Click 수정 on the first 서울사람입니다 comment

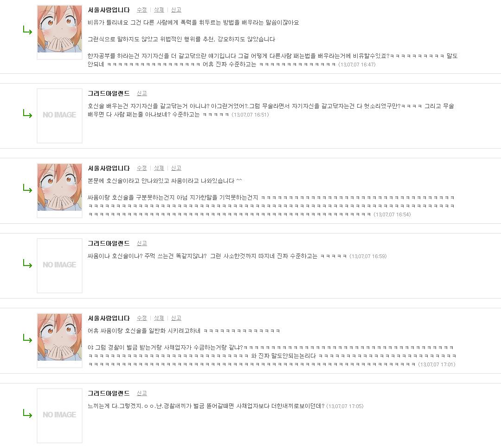(x=142, y=10)
